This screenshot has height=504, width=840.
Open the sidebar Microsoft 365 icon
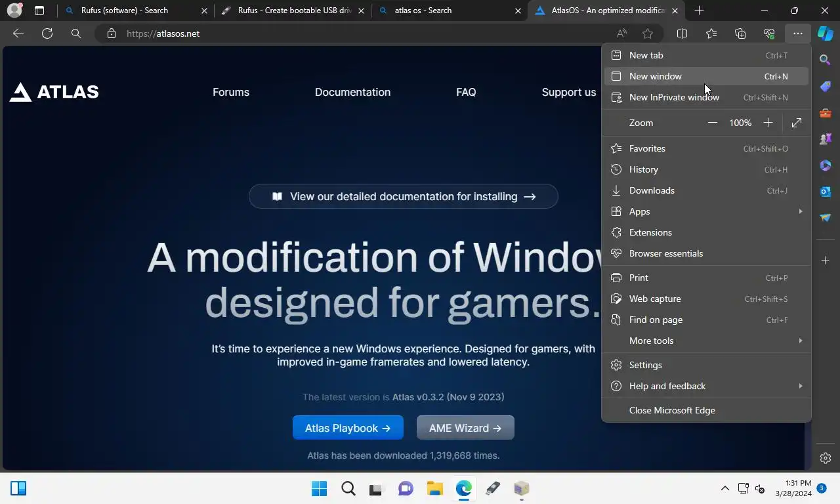tap(826, 165)
